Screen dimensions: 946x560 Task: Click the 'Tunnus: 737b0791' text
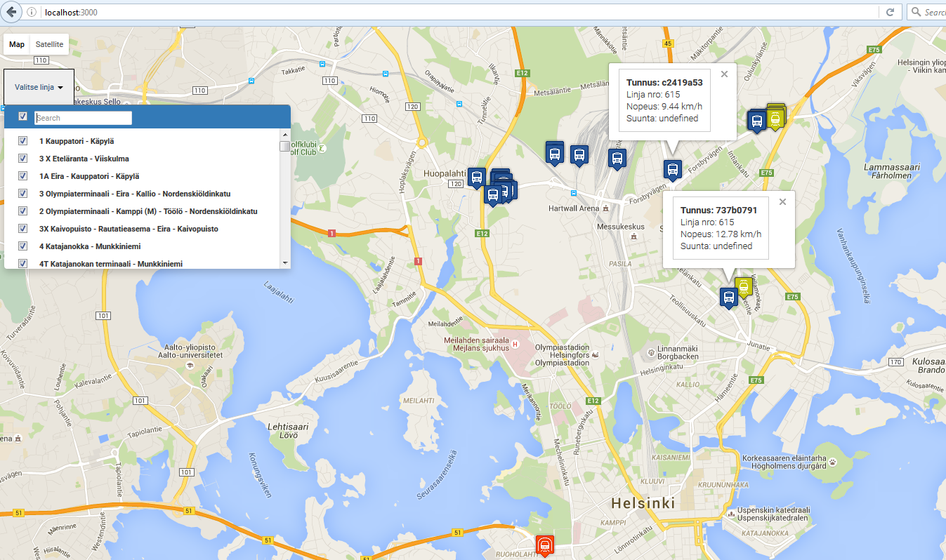point(719,210)
